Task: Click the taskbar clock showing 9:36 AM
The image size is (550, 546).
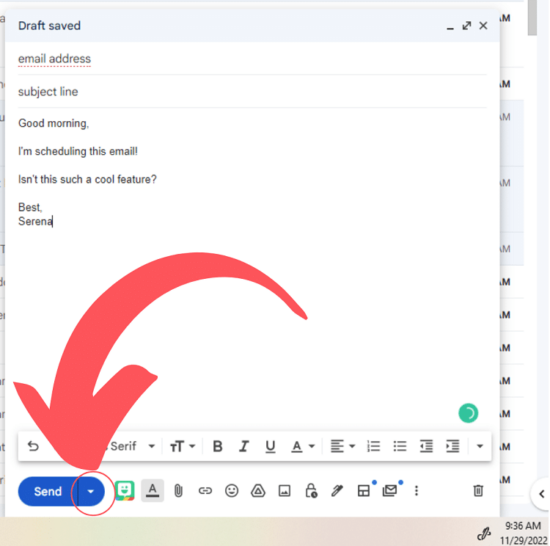Action: click(x=523, y=526)
